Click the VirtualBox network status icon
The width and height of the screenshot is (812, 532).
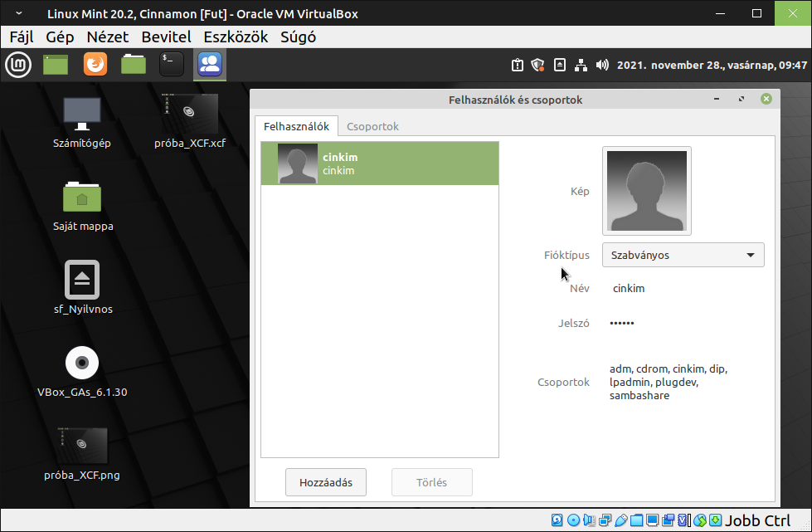[x=605, y=520]
